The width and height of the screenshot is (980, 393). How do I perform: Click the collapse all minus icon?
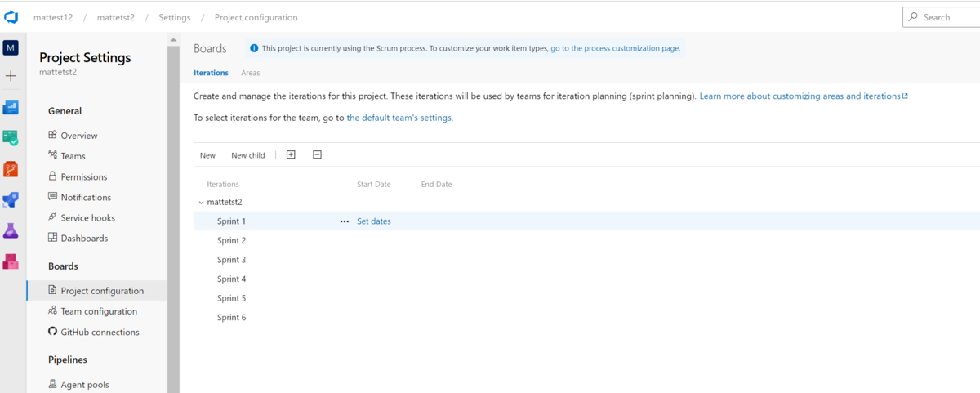317,154
